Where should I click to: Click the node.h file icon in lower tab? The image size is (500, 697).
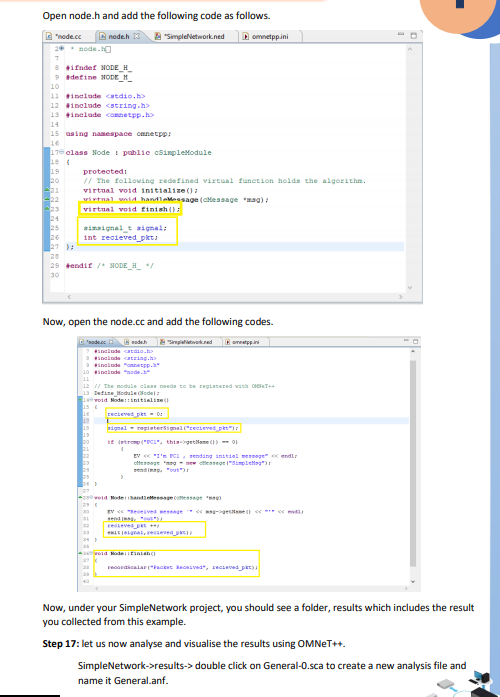coord(127,342)
